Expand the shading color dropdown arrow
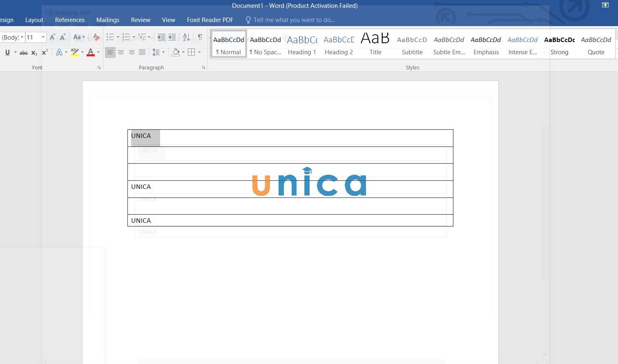Viewport: 618px width, 364px height. 183,52
